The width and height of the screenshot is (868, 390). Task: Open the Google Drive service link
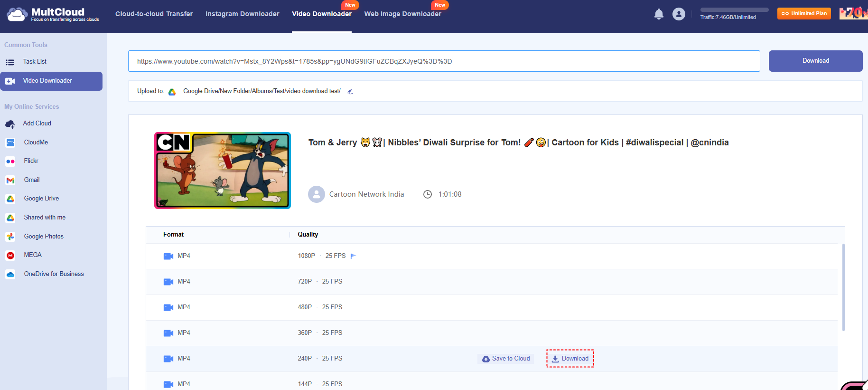[42, 199]
